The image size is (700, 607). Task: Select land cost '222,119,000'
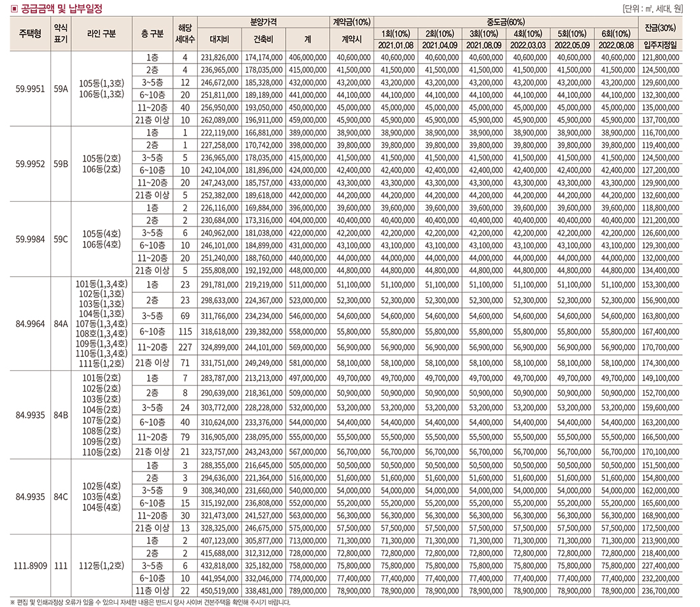pos(219,132)
